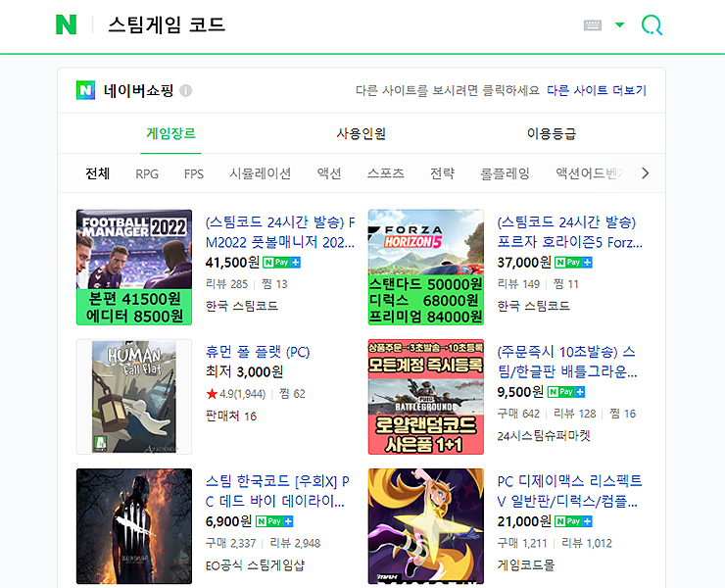Switch to the 사용인원 tab
Image resolution: width=725 pixels, height=588 pixels.
[x=362, y=133]
